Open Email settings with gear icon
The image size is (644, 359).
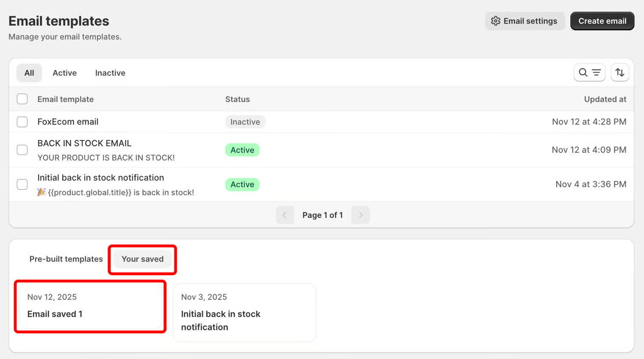point(525,21)
